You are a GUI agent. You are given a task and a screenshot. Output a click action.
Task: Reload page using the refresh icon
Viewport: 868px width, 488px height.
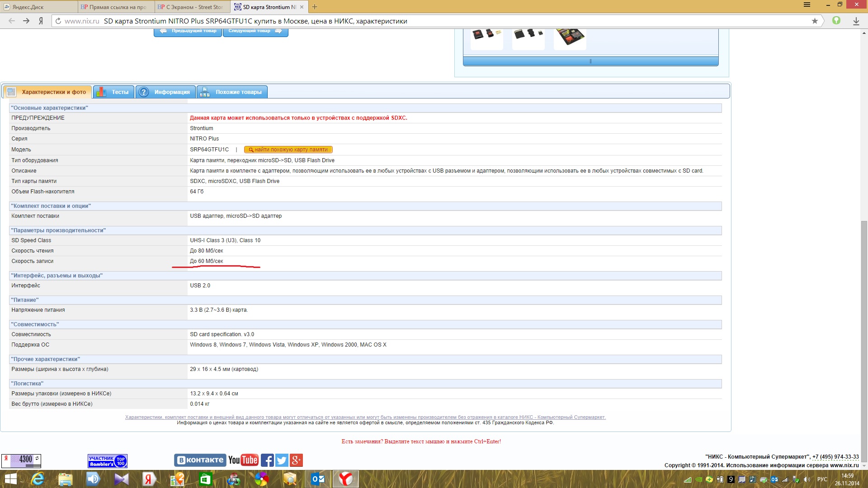(58, 21)
